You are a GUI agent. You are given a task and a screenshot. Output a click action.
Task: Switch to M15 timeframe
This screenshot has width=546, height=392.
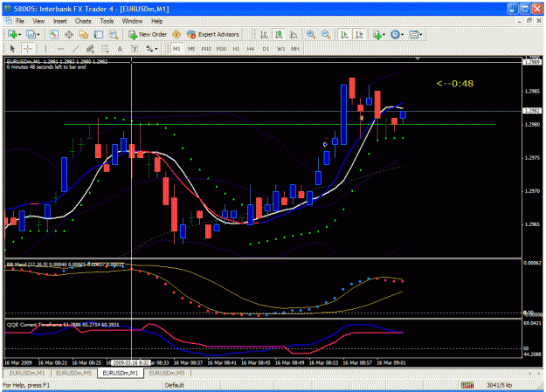pyautogui.click(x=206, y=49)
